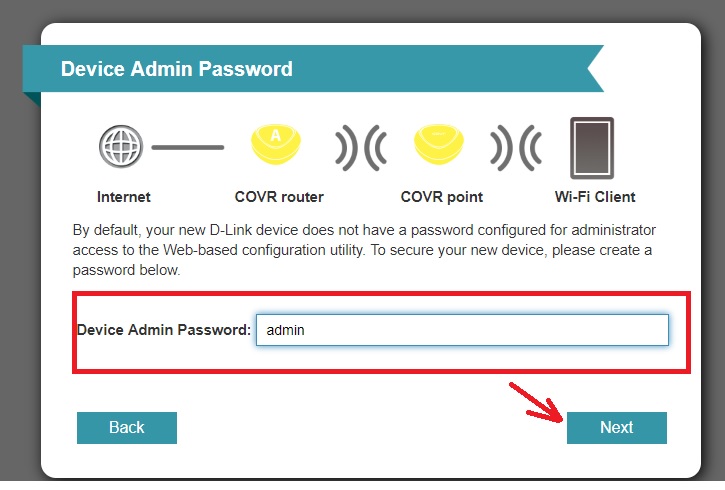Click the yellow COVR router icon

[x=278, y=146]
